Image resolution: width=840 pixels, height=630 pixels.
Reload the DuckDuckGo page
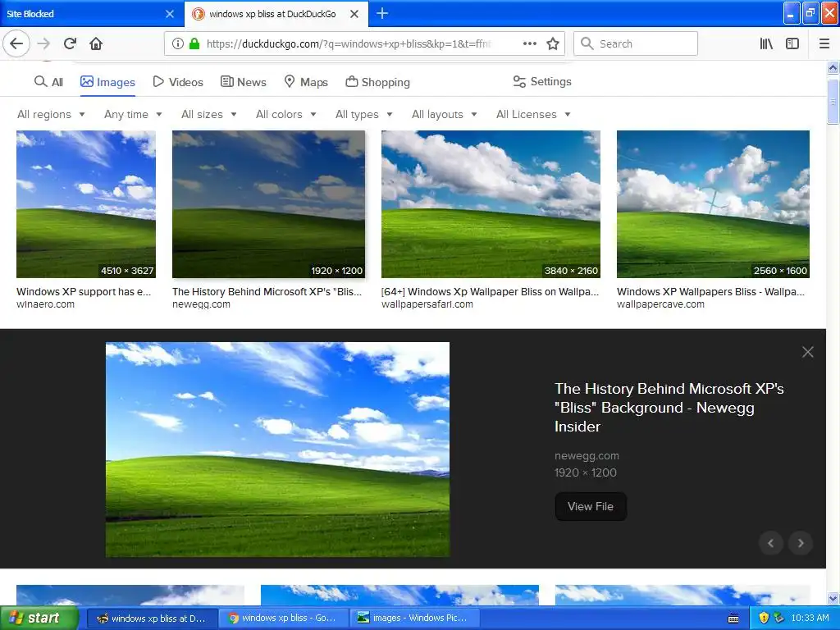[70, 43]
